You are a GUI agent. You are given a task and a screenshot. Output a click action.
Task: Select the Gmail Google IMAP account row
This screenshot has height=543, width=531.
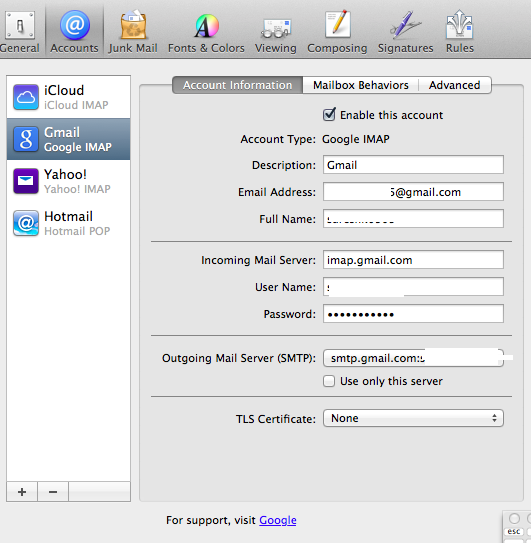pyautogui.click(x=68, y=139)
